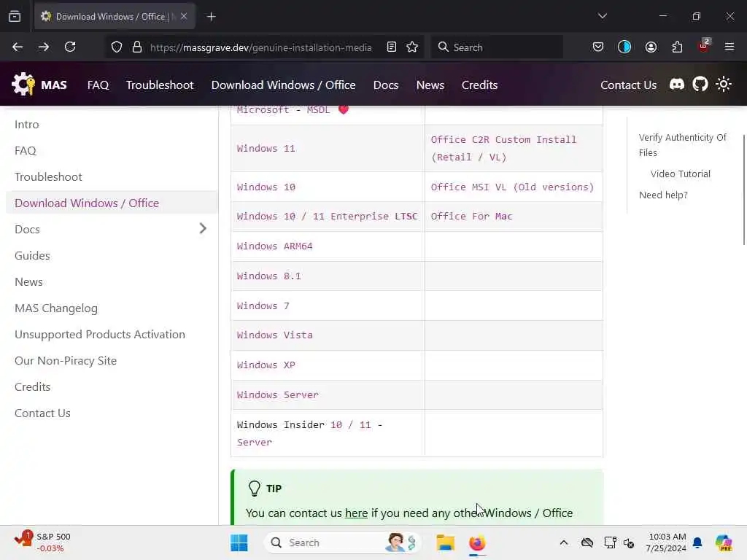Jump to Need help? section
747x560 pixels.
[x=662, y=195]
